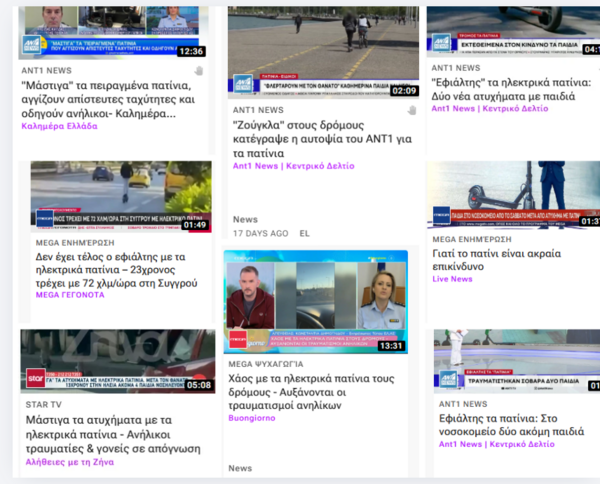Click MEGA ΕΝΗΜΈΡΩΣΗ label above Γιατί το πατίνι
This screenshot has width=600, height=484.
472,240
